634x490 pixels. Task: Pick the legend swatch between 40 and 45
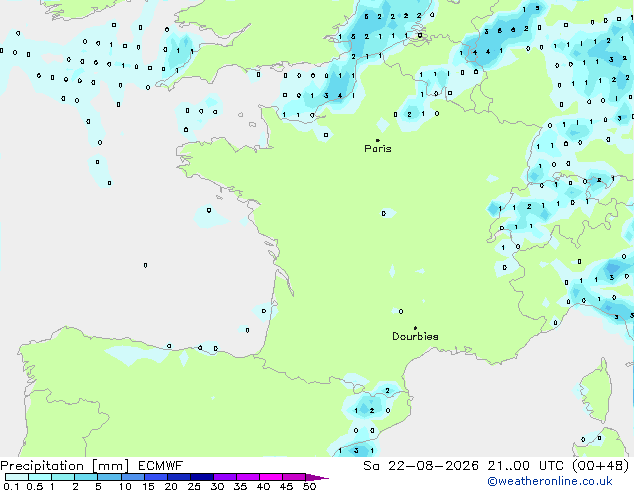coord(271,477)
